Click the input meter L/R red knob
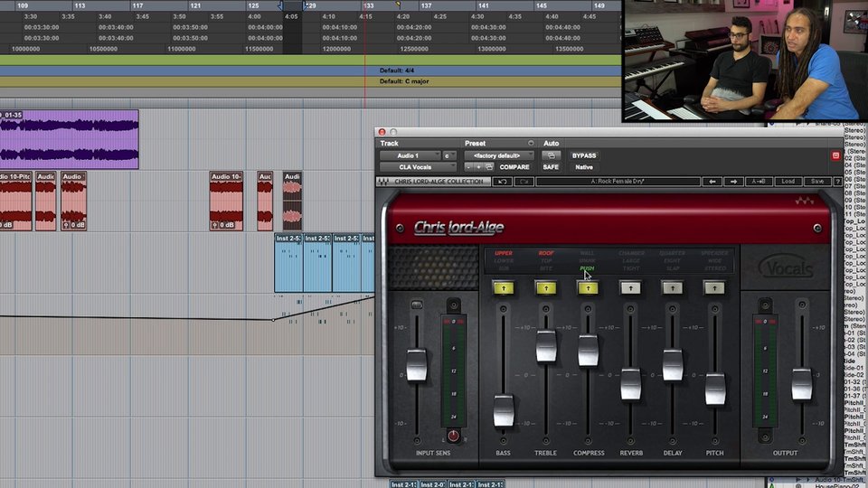 pyautogui.click(x=453, y=436)
